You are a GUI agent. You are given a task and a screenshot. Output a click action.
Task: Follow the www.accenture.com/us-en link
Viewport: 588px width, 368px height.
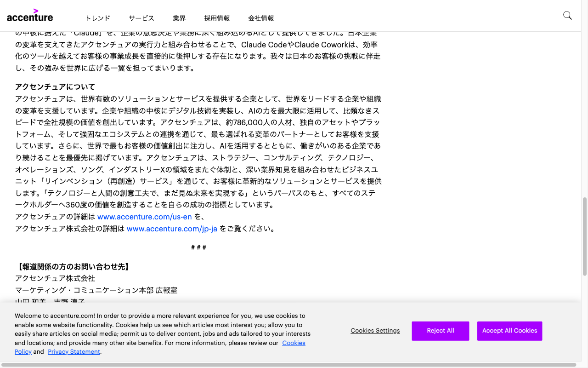pyautogui.click(x=144, y=217)
